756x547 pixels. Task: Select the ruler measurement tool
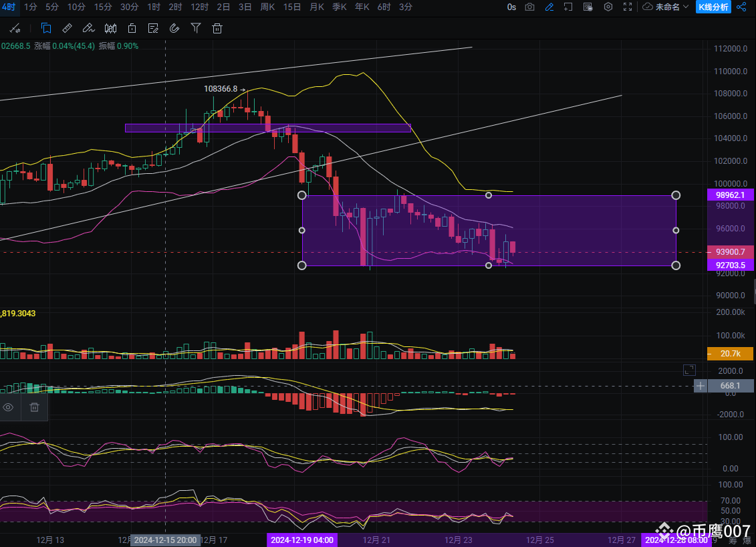(66, 28)
